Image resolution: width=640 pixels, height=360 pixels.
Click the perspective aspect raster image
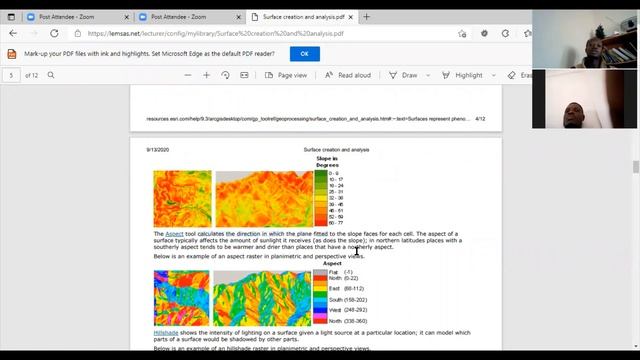click(262, 298)
